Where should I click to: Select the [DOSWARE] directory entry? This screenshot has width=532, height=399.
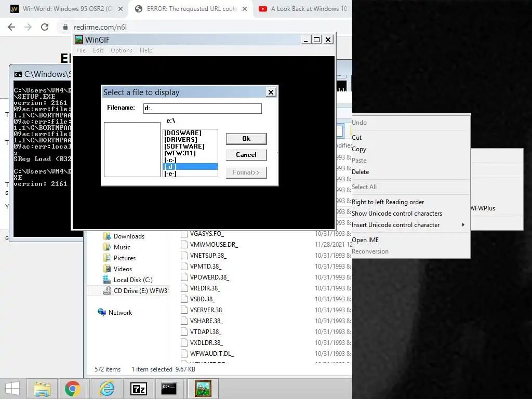[x=190, y=132]
